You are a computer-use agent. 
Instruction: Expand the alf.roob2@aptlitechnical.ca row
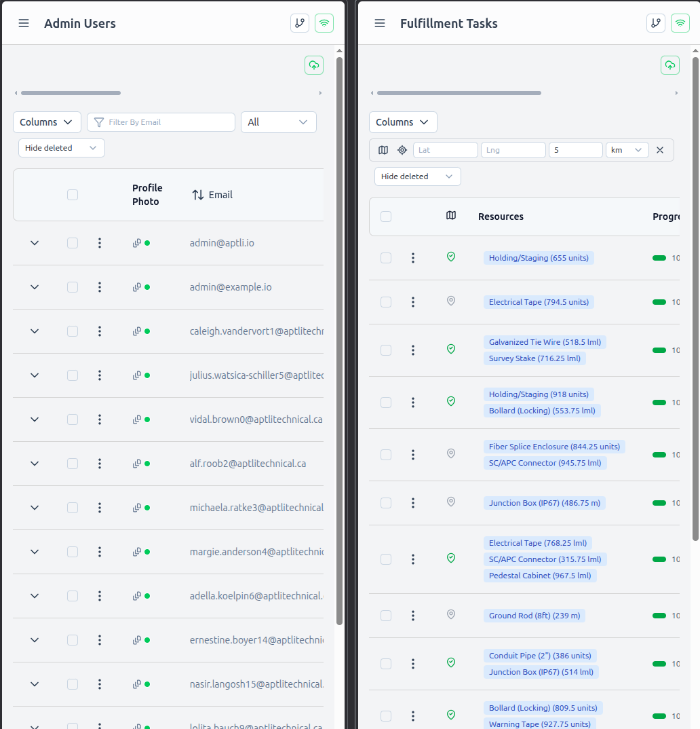click(35, 464)
